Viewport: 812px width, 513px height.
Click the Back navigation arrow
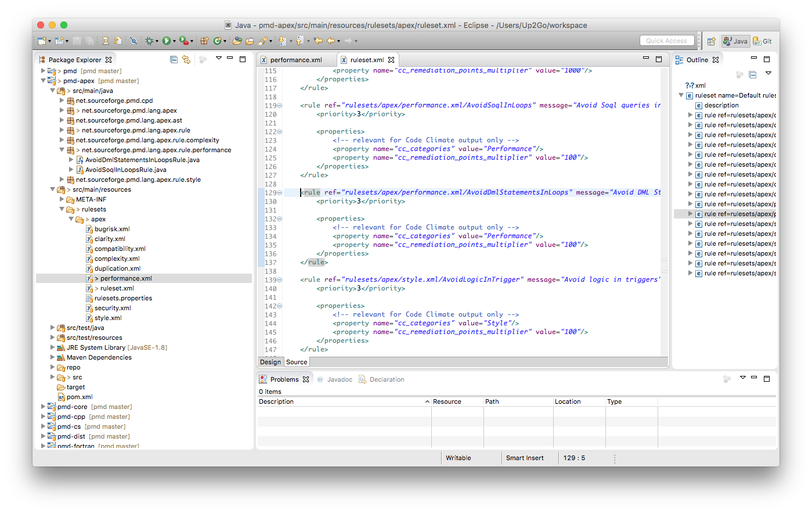point(331,41)
